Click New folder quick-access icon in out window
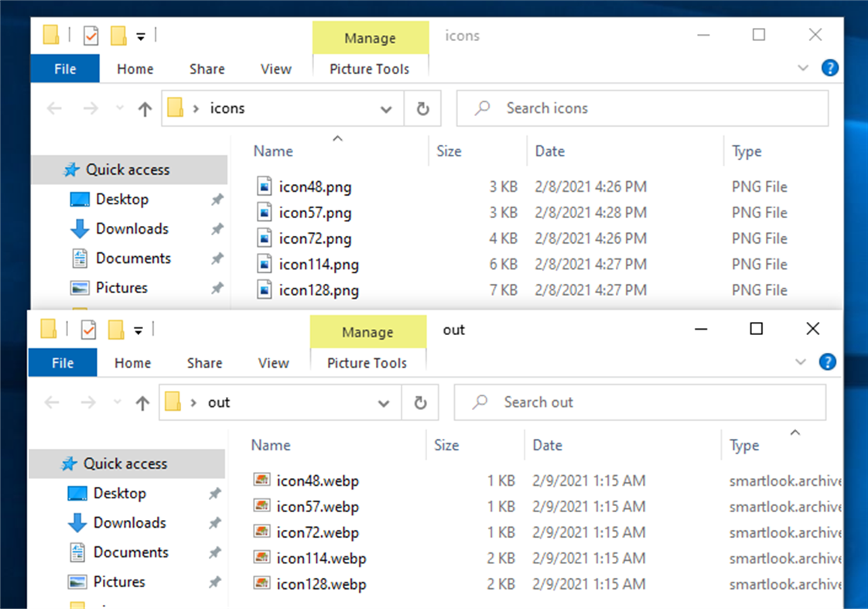This screenshot has height=609, width=868. [116, 330]
